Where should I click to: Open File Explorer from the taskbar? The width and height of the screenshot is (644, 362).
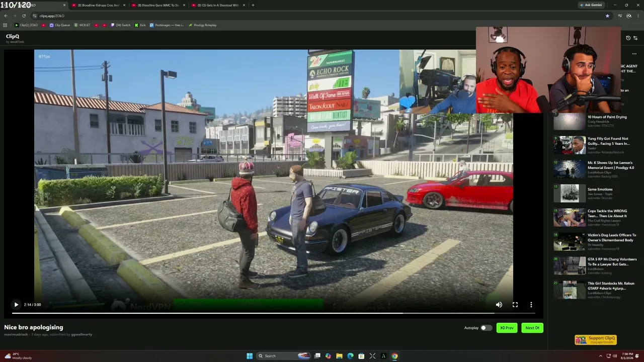(x=339, y=356)
